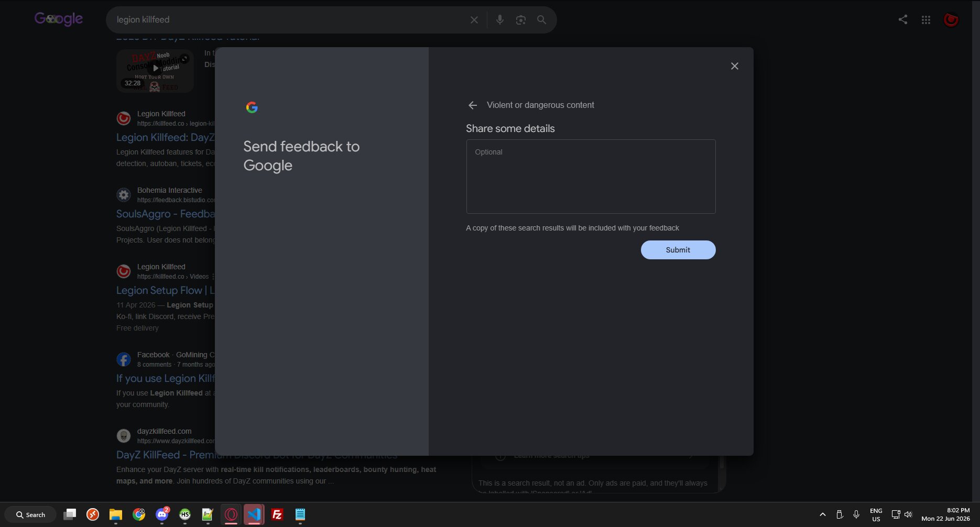This screenshot has width=980, height=527.
Task: Click the Optional details text box
Action: 591,177
